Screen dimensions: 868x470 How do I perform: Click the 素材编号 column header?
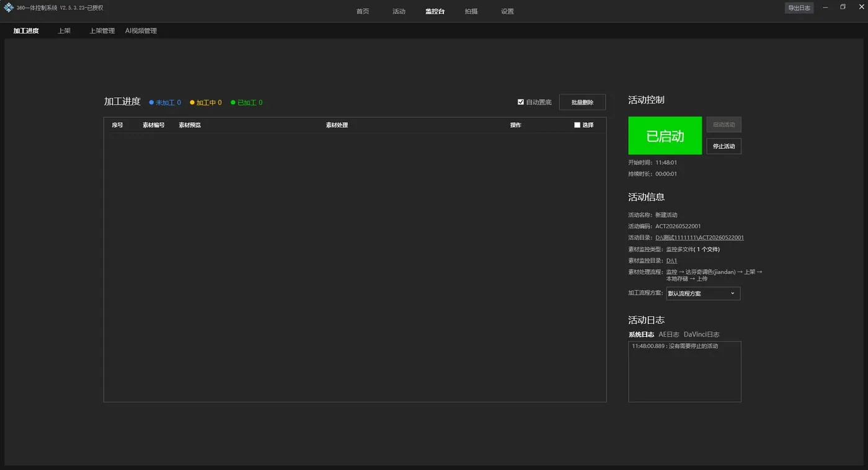tap(154, 125)
